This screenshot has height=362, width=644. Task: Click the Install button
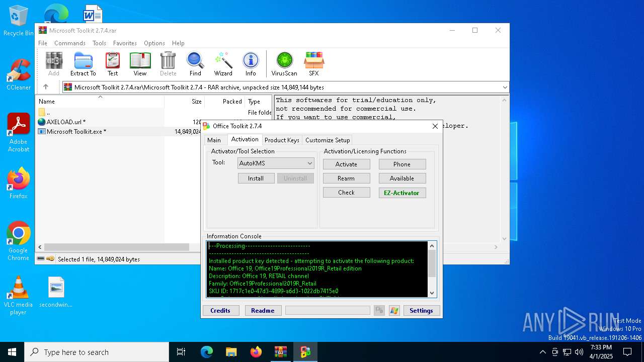click(256, 178)
